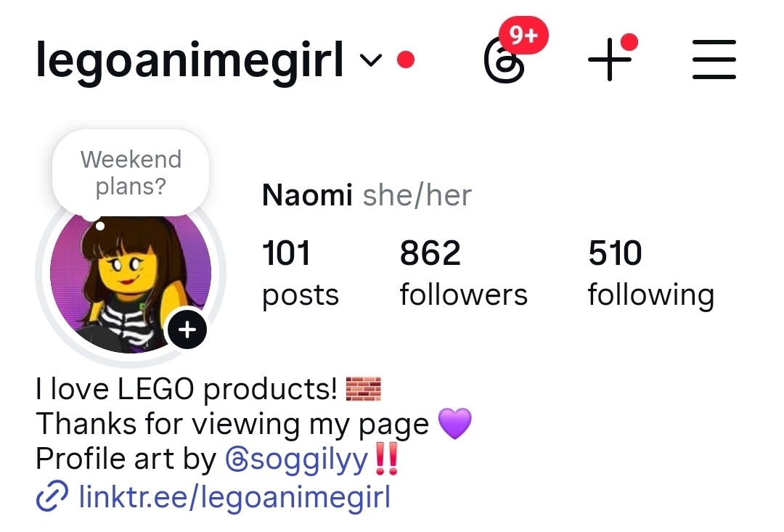784x532 pixels.
Task: Tap the purple heart emoji in bio
Action: click(454, 423)
